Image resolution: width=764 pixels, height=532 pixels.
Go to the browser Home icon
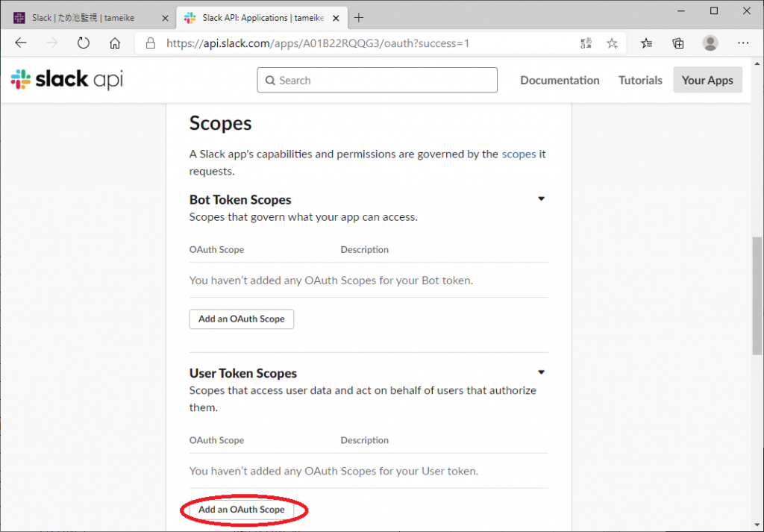tap(115, 43)
